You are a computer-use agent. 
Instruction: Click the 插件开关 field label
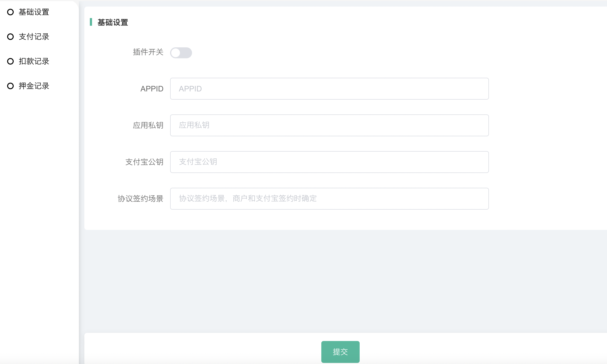(x=148, y=52)
